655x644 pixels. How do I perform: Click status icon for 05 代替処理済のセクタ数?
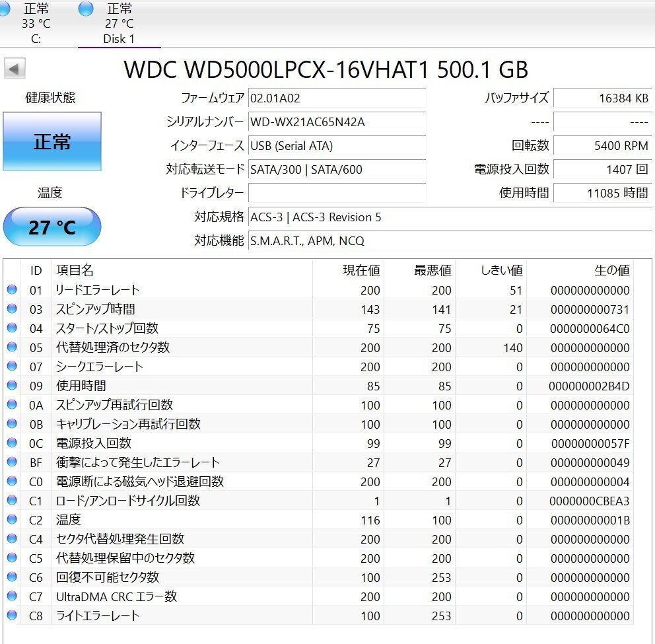[x=12, y=347]
